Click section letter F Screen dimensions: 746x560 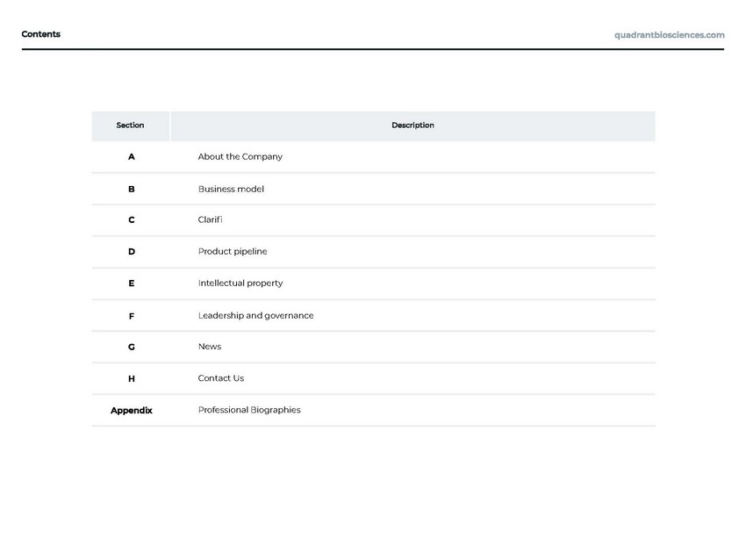[132, 316]
